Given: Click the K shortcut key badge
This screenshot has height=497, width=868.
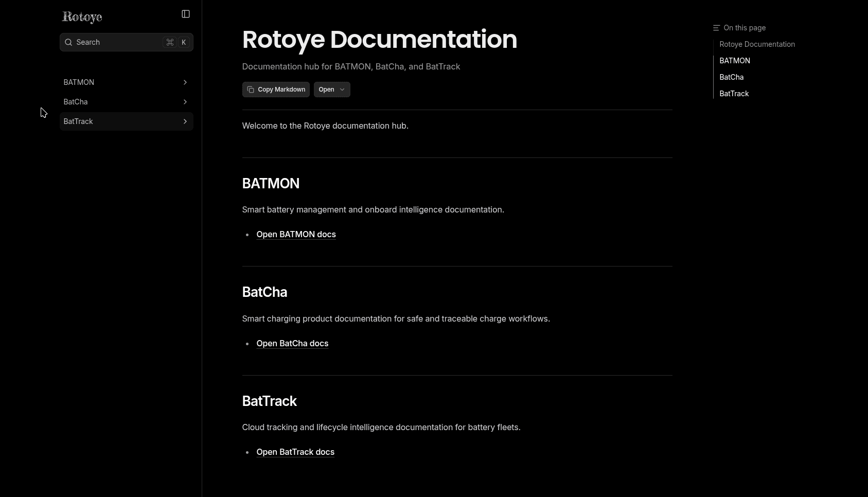Looking at the screenshot, I should [184, 42].
